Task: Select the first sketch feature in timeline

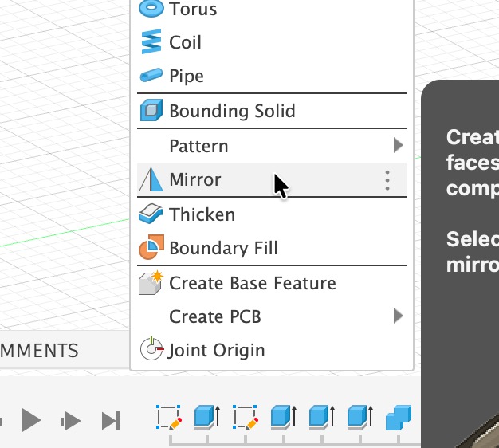Action: point(170,417)
